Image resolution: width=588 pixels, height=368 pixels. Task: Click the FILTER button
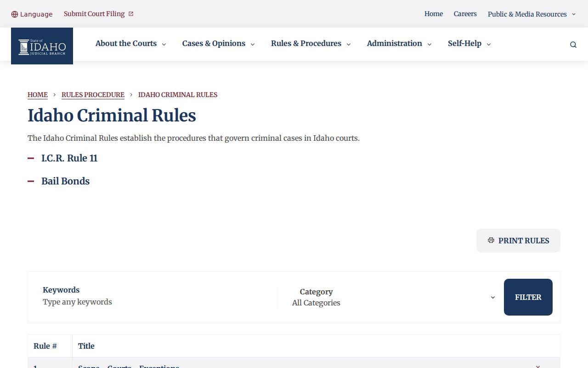tap(528, 297)
